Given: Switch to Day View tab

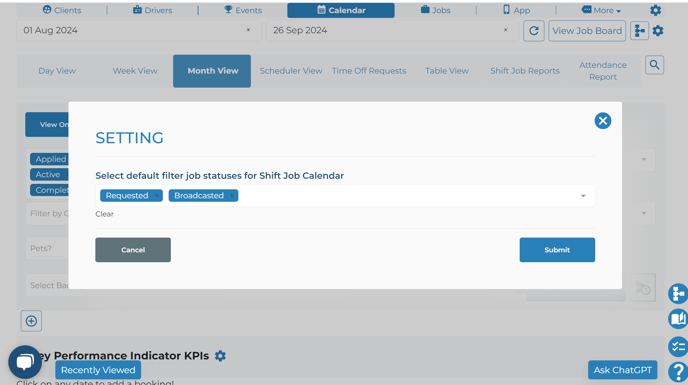Looking at the screenshot, I should point(57,71).
